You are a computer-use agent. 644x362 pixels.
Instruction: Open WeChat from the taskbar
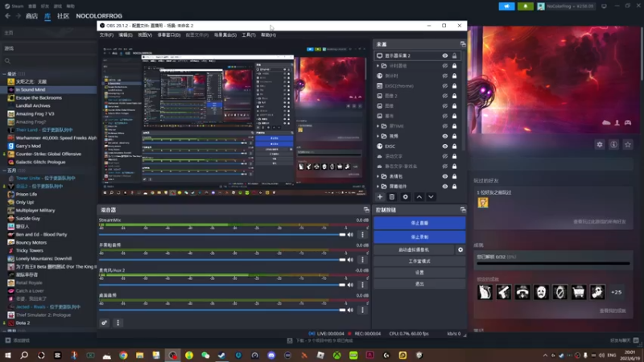click(205, 356)
